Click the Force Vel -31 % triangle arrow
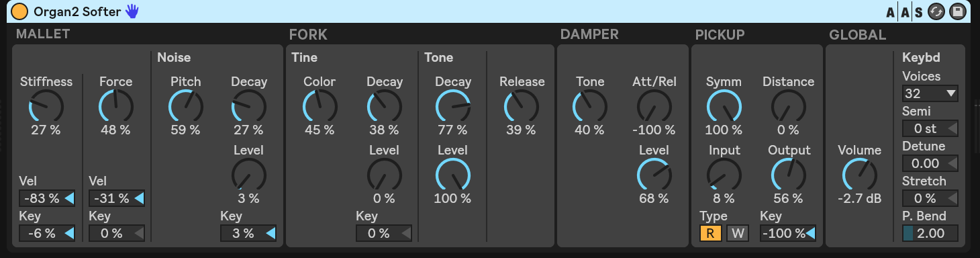Image resolution: width=980 pixels, height=258 pixels. point(139,198)
